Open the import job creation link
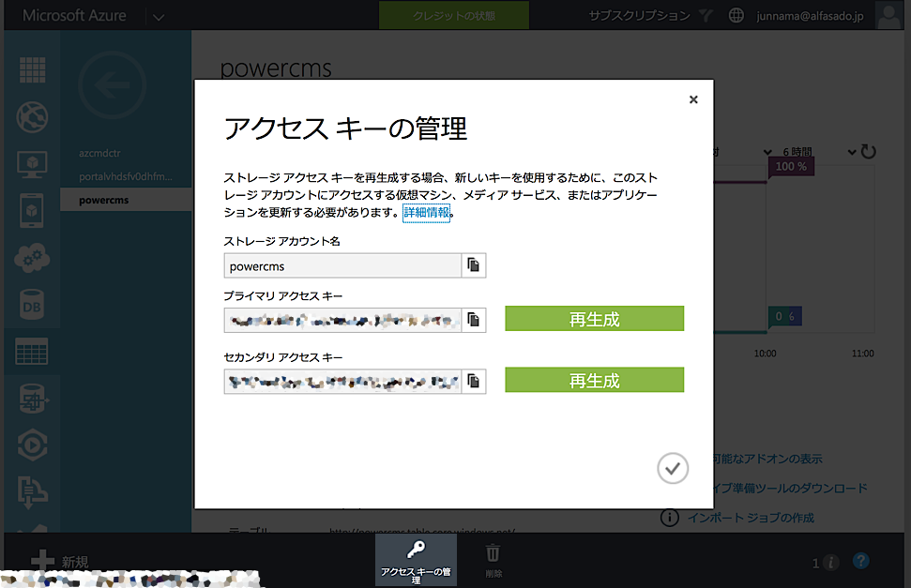The image size is (911, 588). pos(751,517)
